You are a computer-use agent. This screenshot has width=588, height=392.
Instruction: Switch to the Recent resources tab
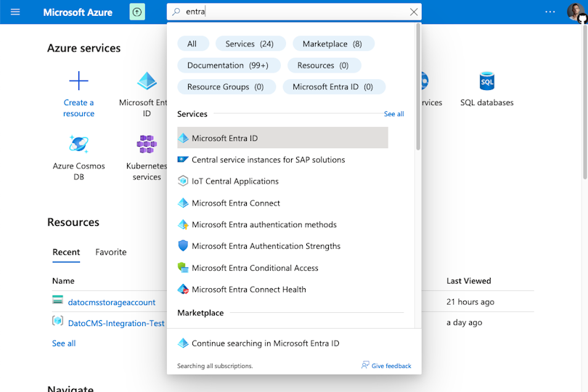coord(66,252)
